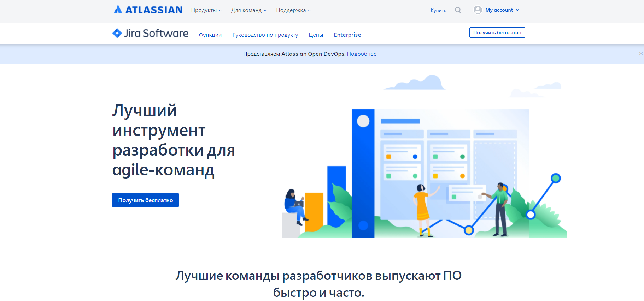
Task: Click the Подробнее link in banner
Action: point(362,54)
